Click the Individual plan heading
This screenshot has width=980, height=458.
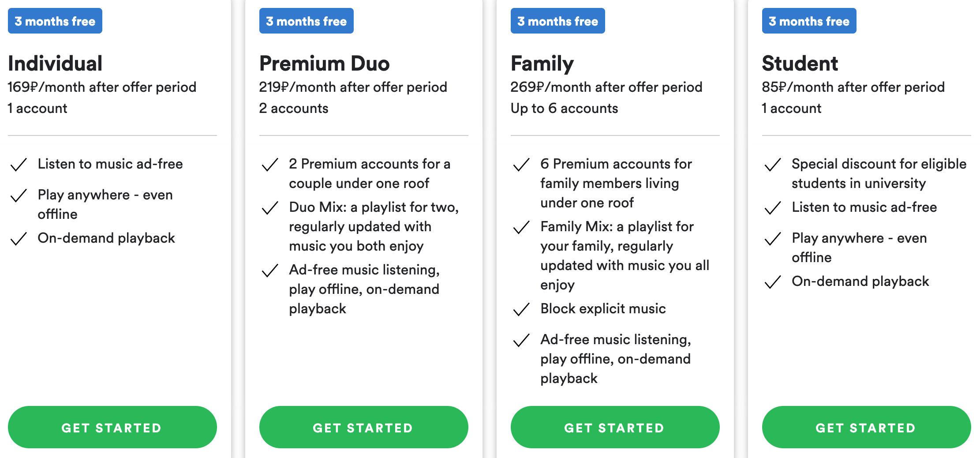pyautogui.click(x=55, y=63)
